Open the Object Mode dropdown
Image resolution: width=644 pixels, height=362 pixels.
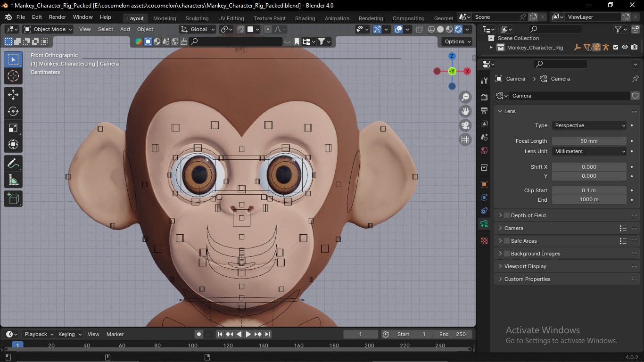[48, 29]
